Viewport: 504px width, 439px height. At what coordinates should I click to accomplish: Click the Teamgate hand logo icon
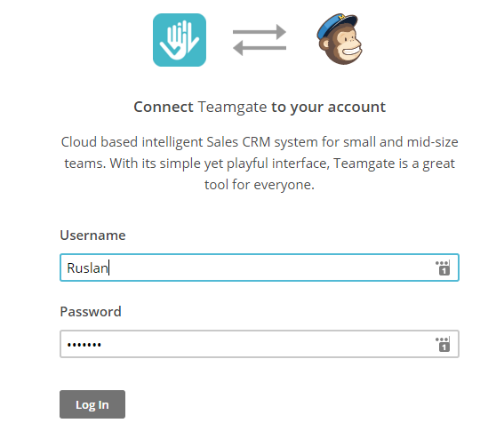coord(180,40)
